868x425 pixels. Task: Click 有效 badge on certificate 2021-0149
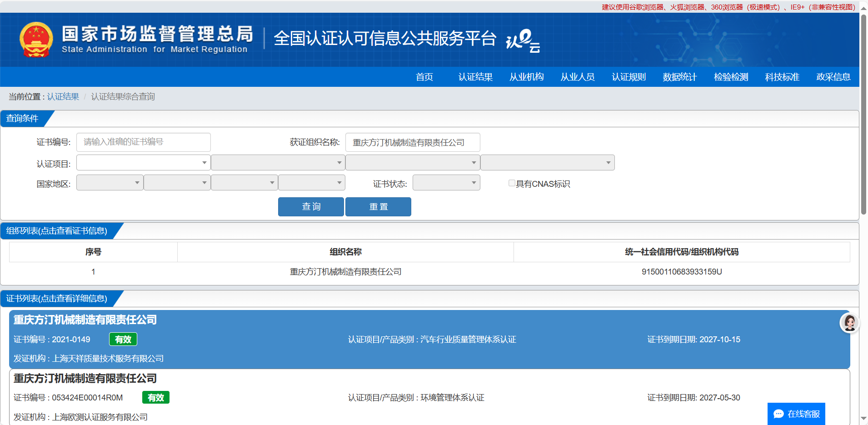coord(123,340)
